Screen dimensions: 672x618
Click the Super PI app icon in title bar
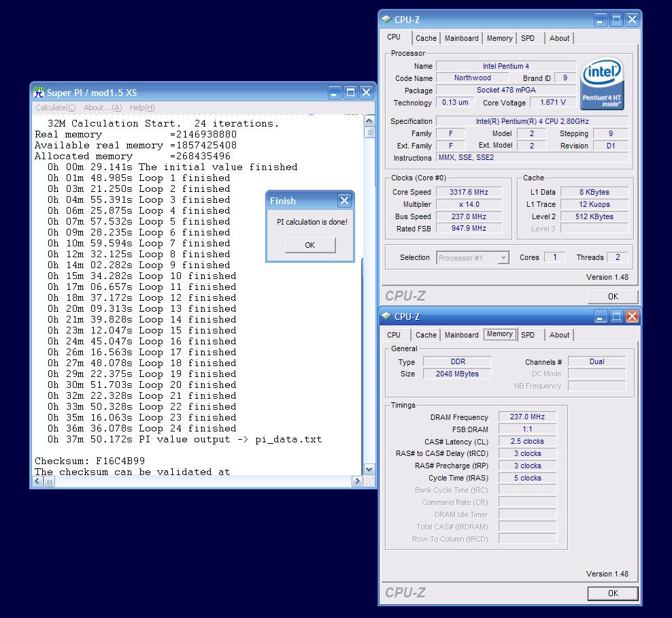click(x=39, y=92)
